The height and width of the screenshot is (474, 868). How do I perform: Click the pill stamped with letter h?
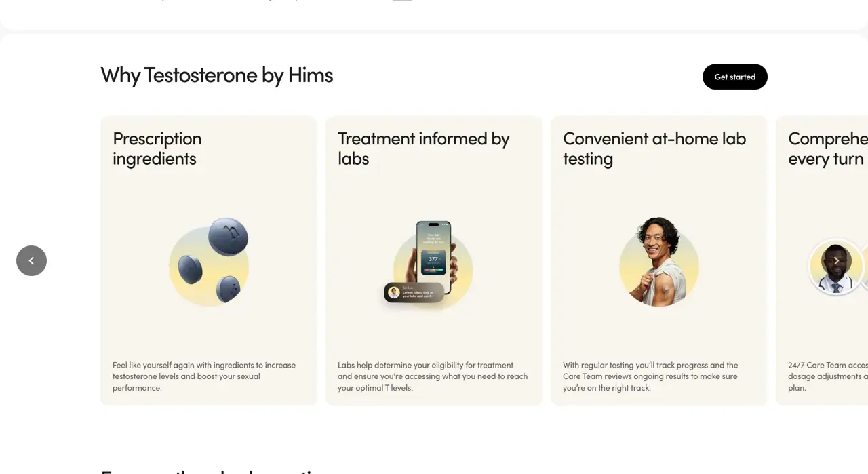(x=229, y=236)
